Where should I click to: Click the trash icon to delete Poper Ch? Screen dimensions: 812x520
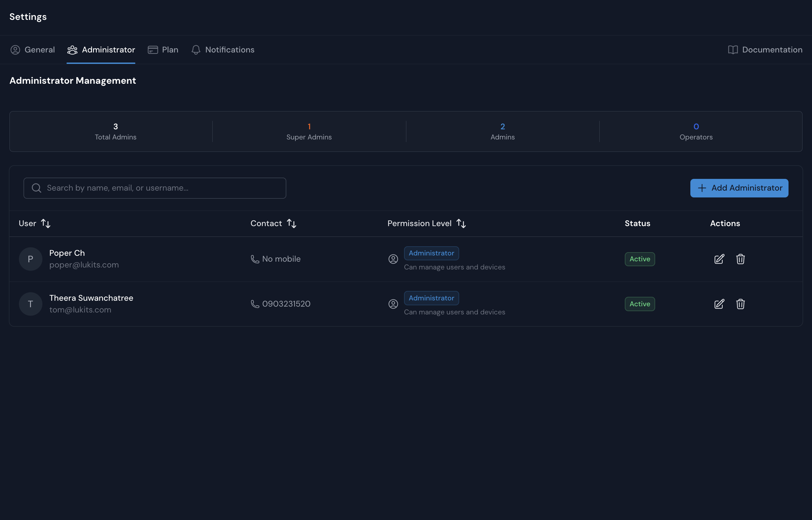click(740, 259)
